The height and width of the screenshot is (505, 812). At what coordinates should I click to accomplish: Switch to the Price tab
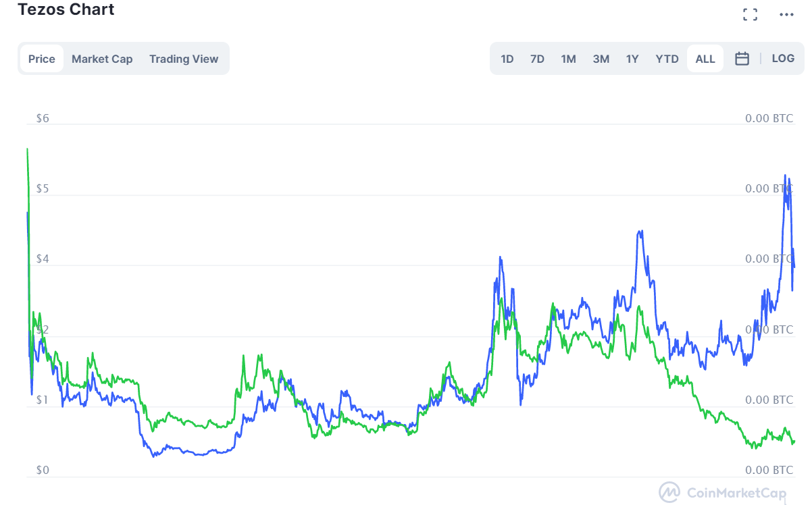(42, 59)
